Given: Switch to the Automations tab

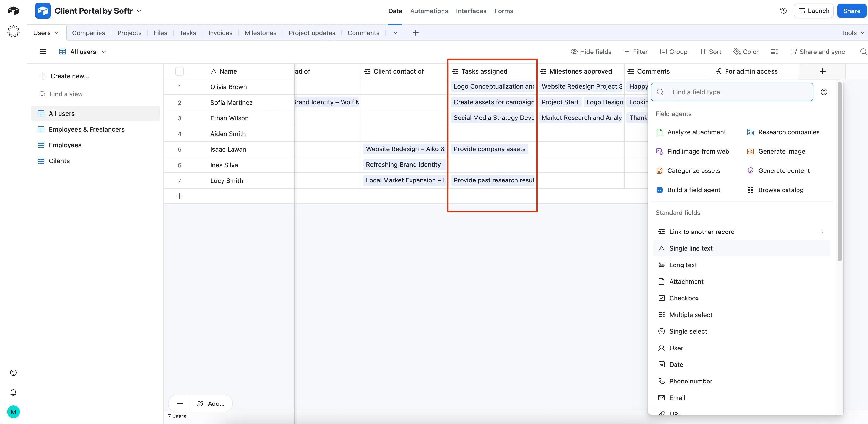Looking at the screenshot, I should (x=429, y=11).
